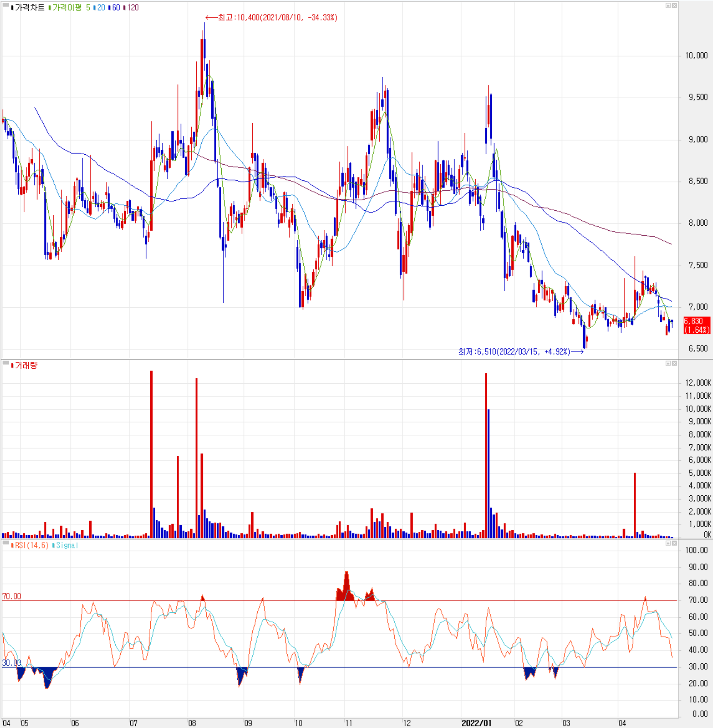The image size is (713, 728).
Task: Maximize the price chart panel
Action: 668,5
